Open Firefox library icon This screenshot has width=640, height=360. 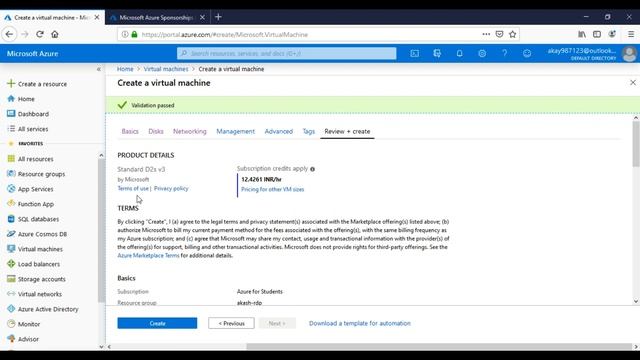pos(582,34)
